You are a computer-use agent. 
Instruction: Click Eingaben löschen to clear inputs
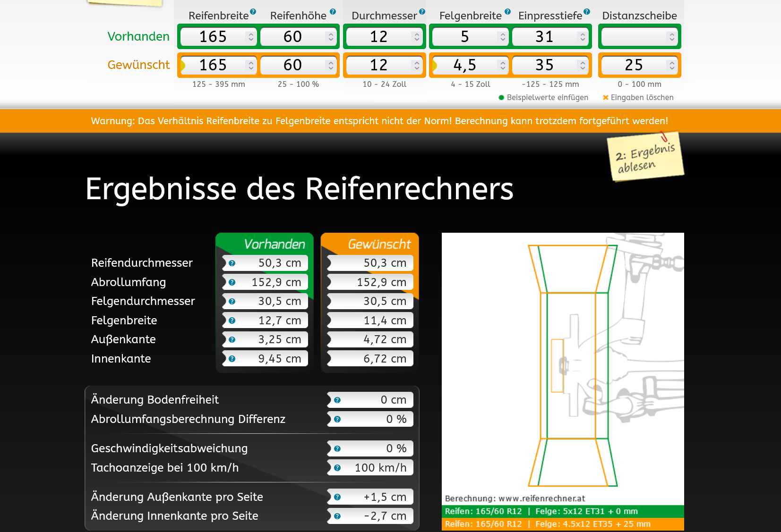(642, 98)
